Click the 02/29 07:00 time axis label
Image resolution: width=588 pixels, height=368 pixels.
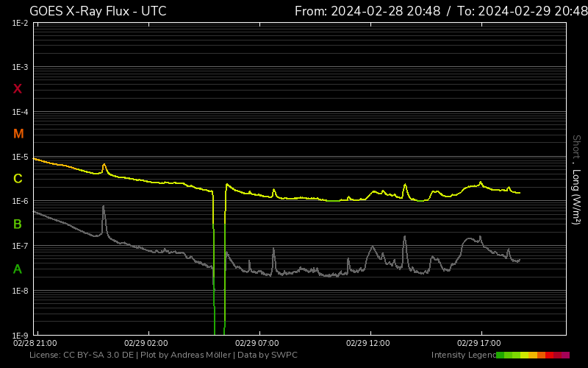(x=257, y=343)
